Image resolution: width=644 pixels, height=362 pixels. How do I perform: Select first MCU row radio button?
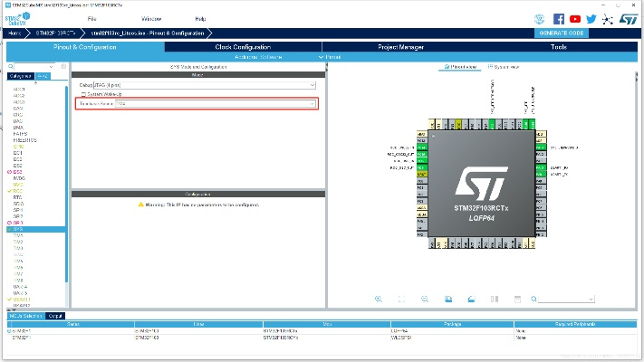coord(10,331)
